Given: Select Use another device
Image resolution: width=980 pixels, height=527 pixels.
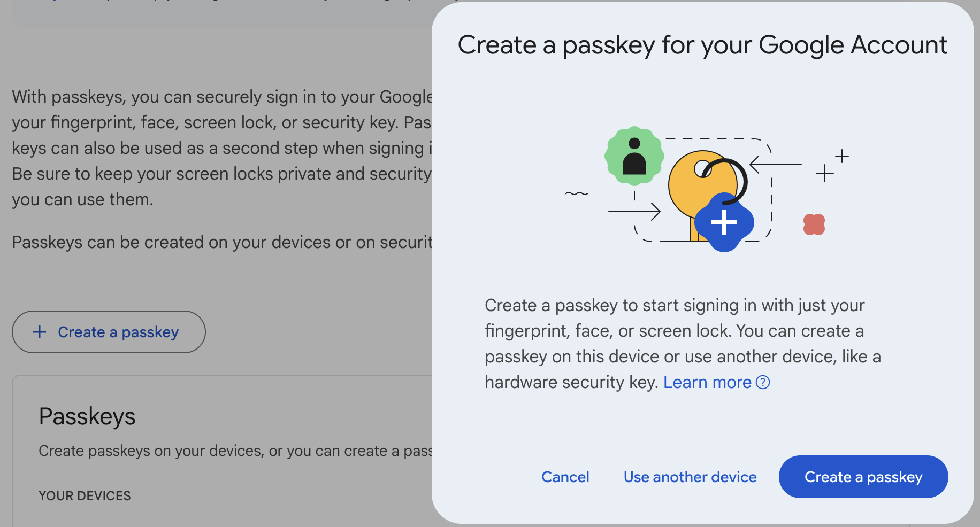Looking at the screenshot, I should pos(690,477).
